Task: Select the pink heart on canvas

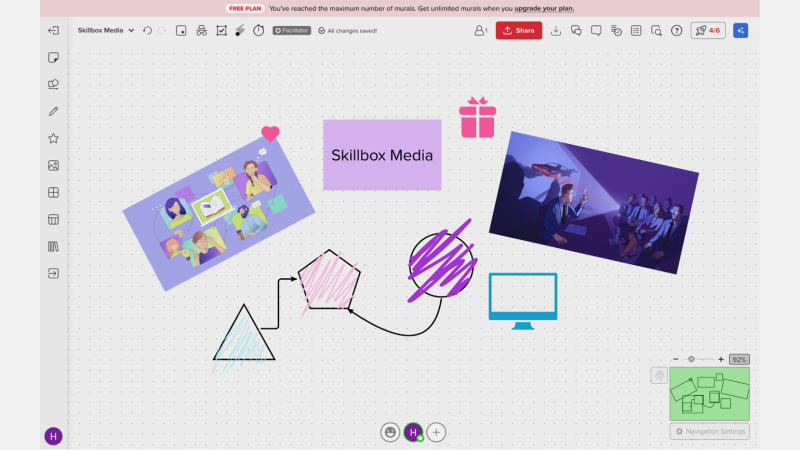Action: [270, 134]
